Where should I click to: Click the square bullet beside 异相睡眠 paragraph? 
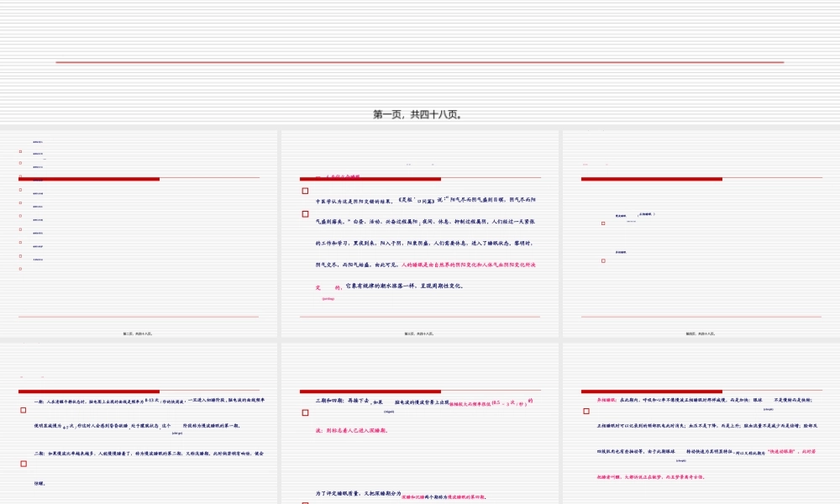click(586, 411)
